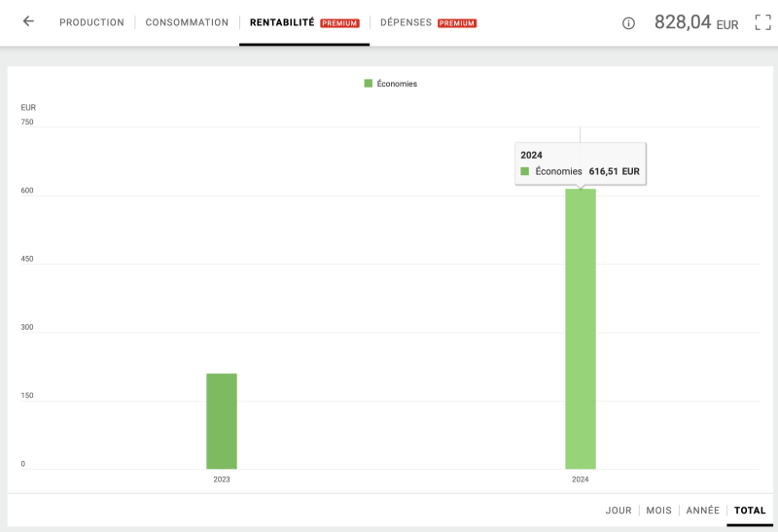Click the Premium badge next to Dépenses

point(457,23)
